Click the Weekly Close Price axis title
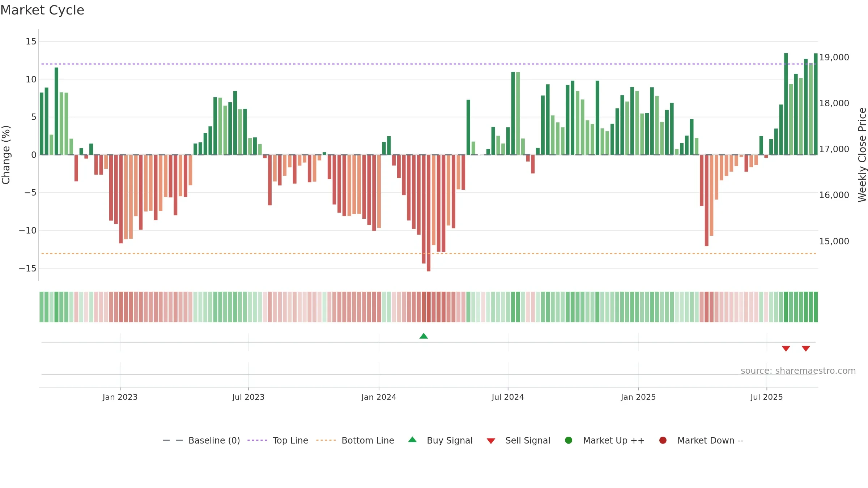The height and width of the screenshot is (488, 868). [x=862, y=155]
